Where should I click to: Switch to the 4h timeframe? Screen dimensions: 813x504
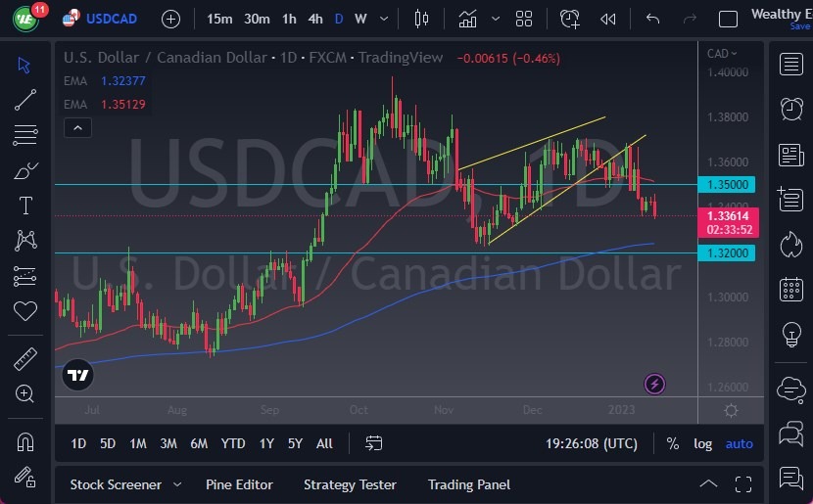click(315, 20)
